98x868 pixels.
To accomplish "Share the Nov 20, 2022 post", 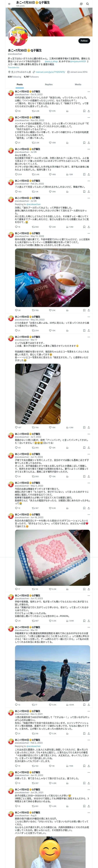I will (x=89, y=142).
